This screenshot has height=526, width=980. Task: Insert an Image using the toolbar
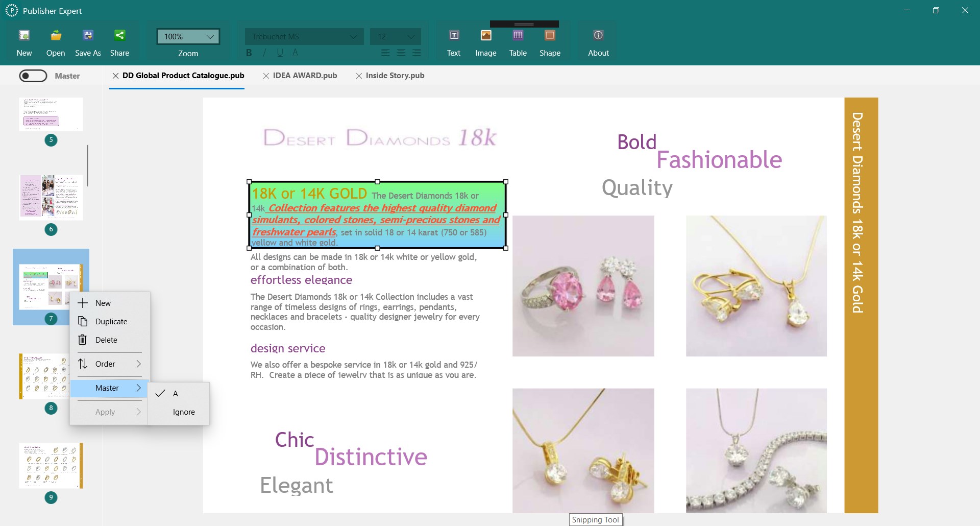[486, 35]
